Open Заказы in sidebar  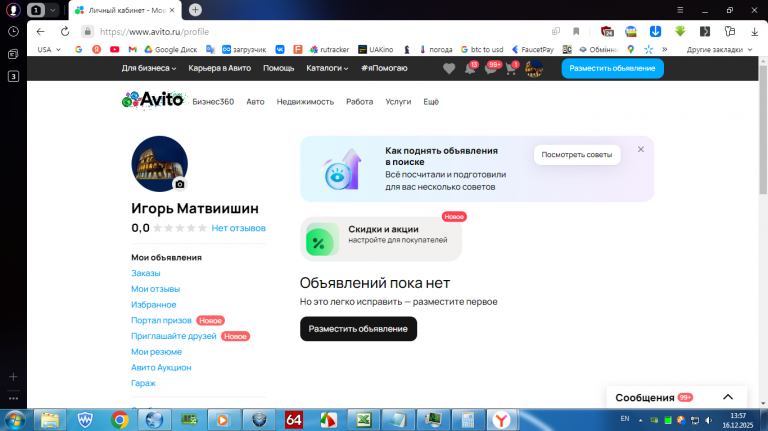[145, 273]
